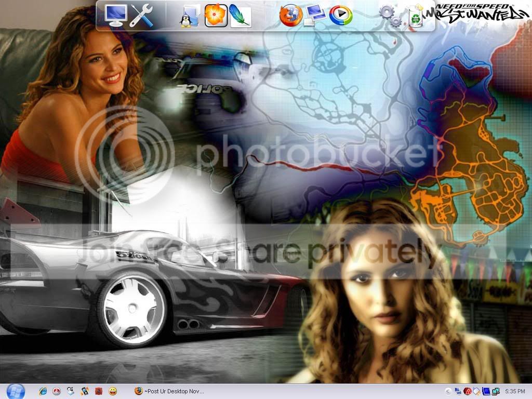
Task: Launch Firefox from the top dock
Action: pos(291,15)
